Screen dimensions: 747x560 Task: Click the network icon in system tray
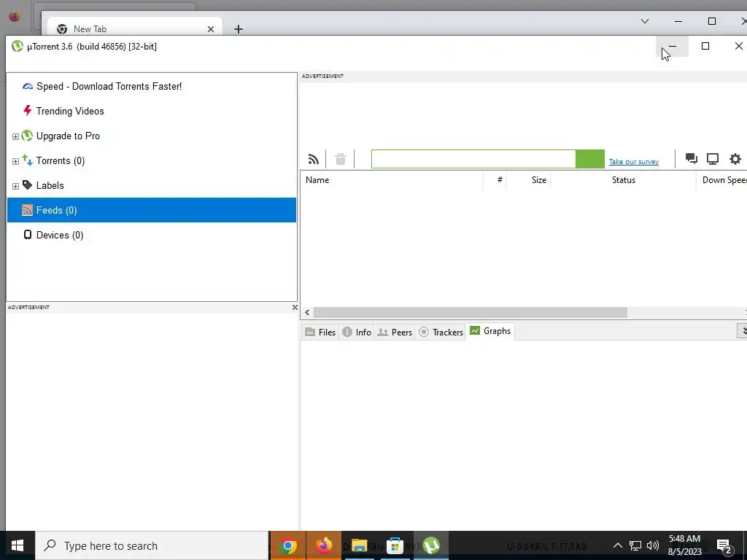click(x=635, y=545)
